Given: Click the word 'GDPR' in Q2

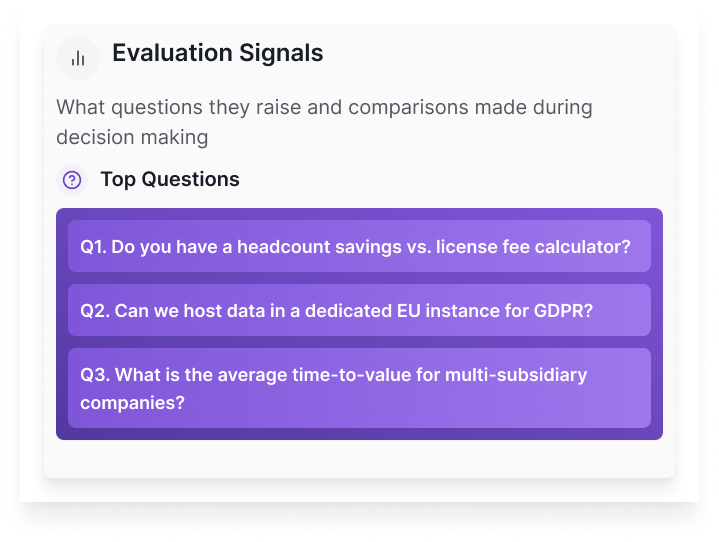Looking at the screenshot, I should point(560,310).
